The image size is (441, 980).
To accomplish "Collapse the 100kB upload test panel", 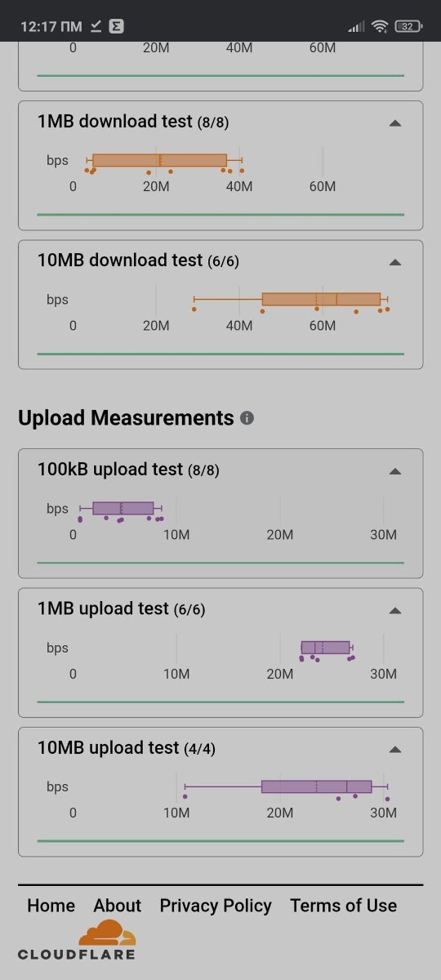I will pos(395,471).
